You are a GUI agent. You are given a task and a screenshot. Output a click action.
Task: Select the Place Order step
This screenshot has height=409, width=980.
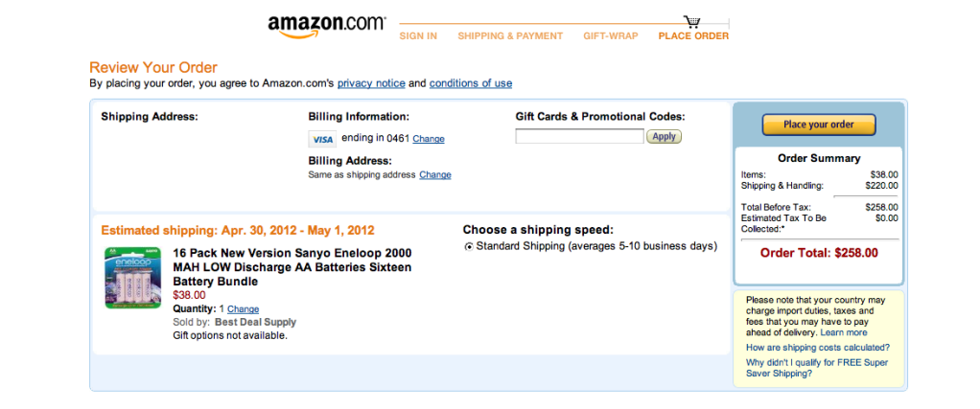pos(693,36)
